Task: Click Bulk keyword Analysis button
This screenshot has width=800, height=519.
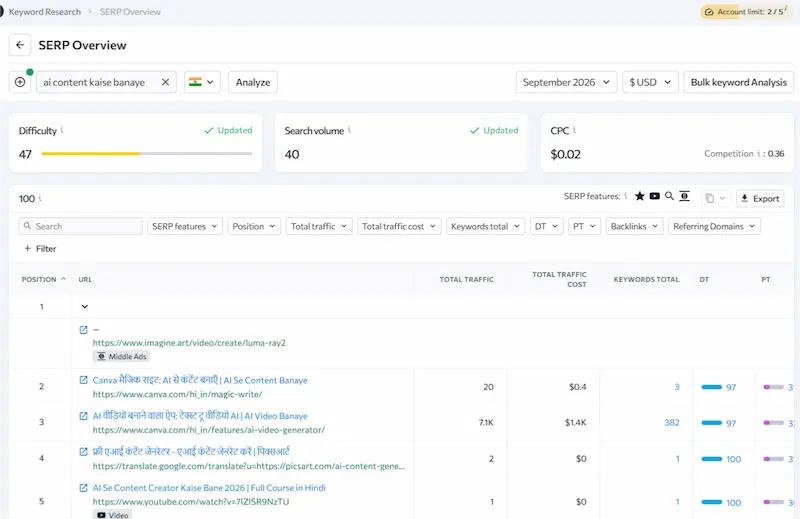Action: (x=738, y=82)
